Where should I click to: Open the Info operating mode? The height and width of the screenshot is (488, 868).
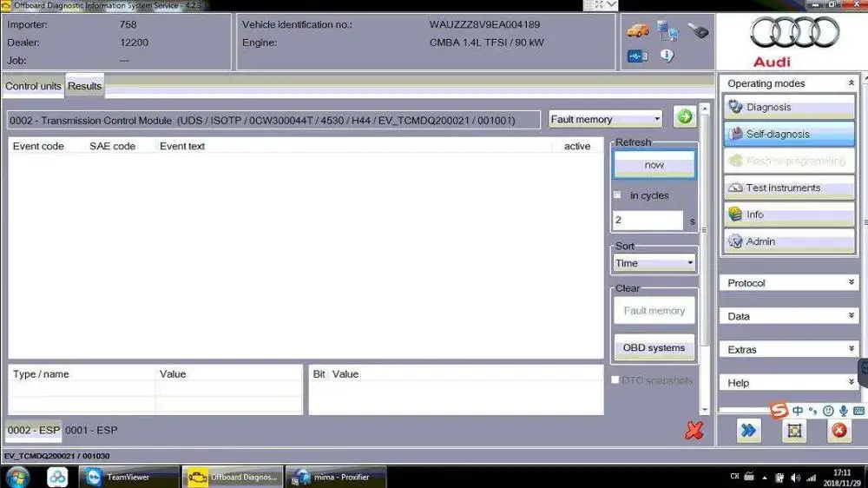789,214
